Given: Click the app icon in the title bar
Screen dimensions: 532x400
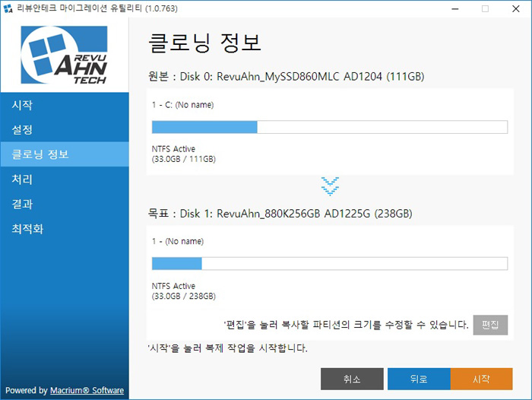Looking at the screenshot, I should 8,8.
